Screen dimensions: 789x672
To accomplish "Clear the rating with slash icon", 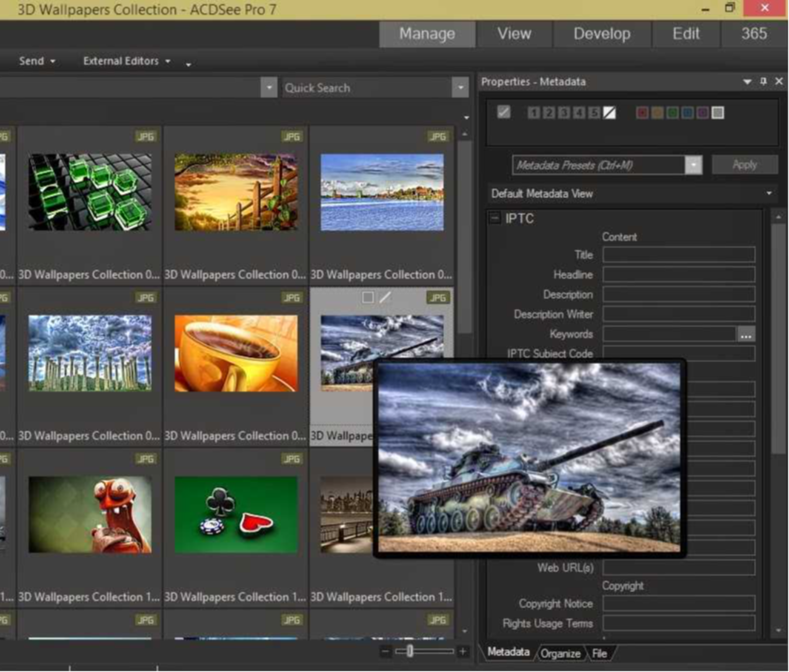I will (609, 113).
